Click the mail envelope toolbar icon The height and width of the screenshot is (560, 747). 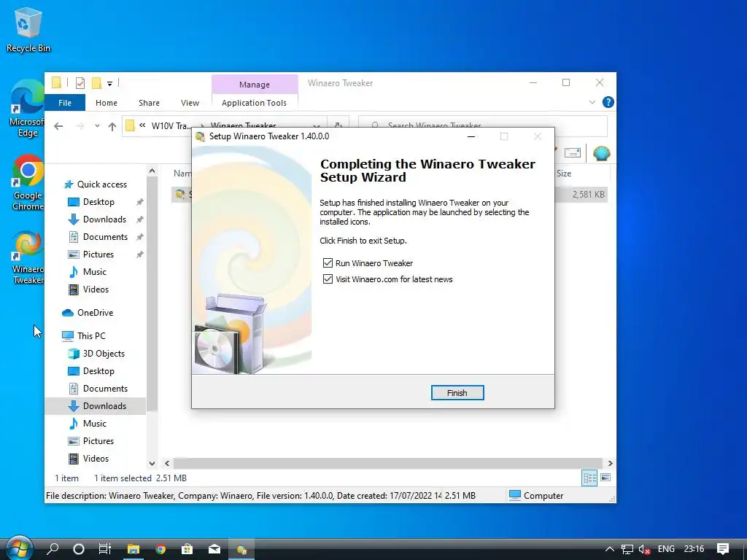pos(572,153)
